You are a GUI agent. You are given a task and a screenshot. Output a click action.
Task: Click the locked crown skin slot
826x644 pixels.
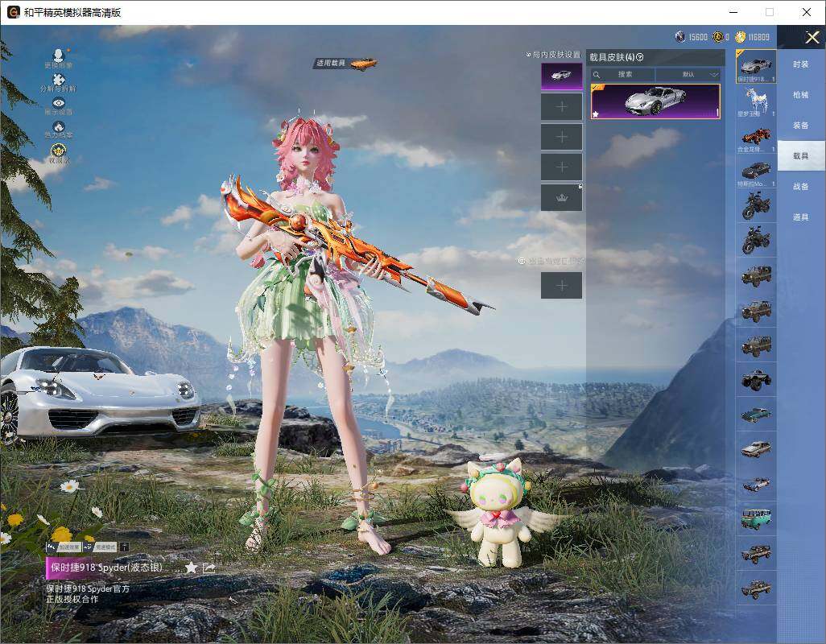[562, 197]
